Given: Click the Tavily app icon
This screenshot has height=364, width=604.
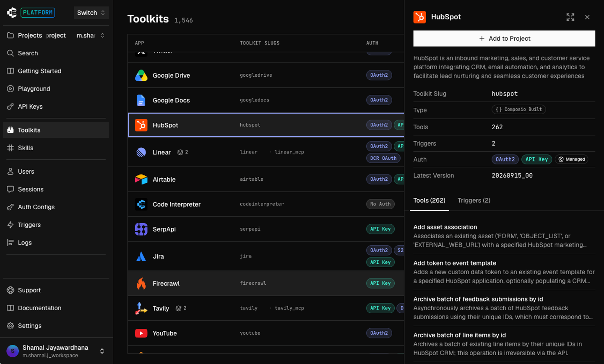Looking at the screenshot, I should 141,308.
